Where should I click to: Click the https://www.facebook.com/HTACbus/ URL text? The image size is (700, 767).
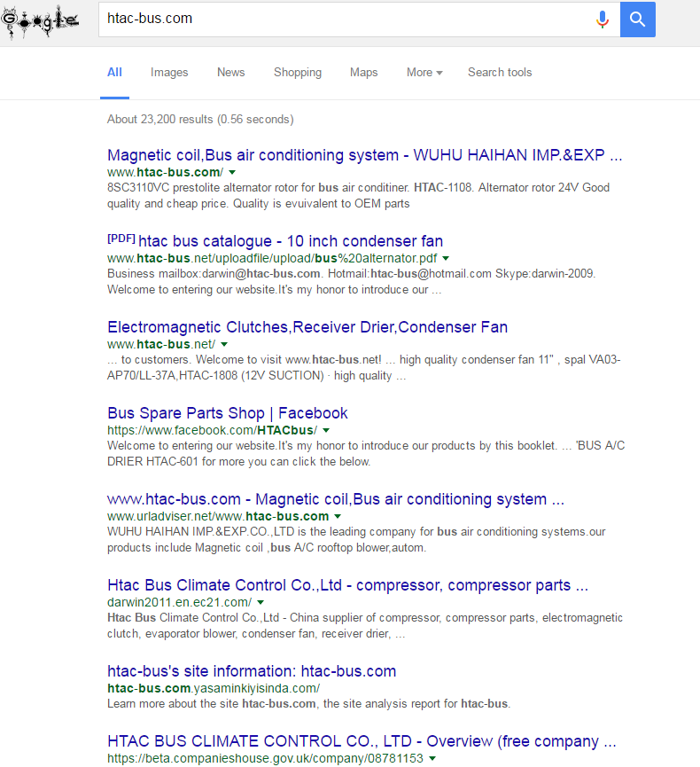click(x=212, y=430)
